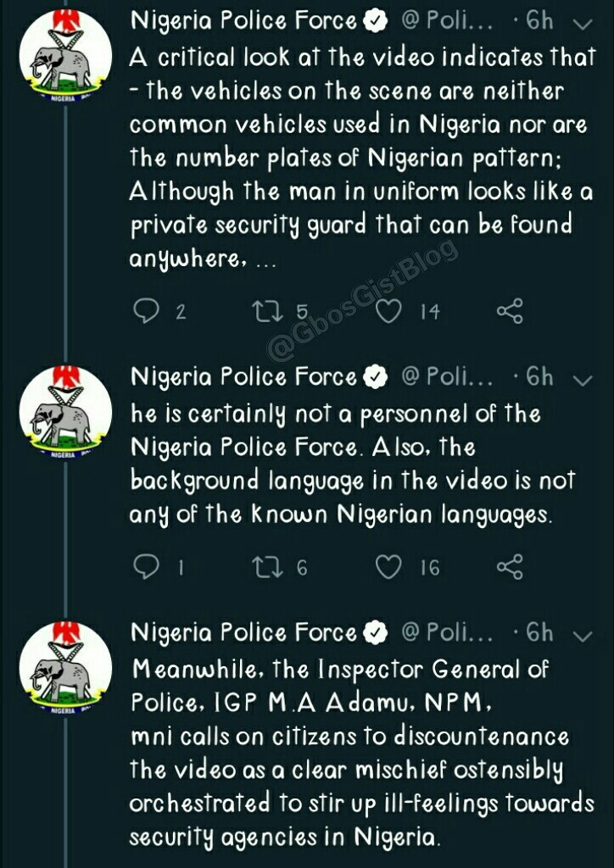Open Nigeria Police Force name on "Meanwhile" tweet
614x868 pixels.
pyautogui.click(x=243, y=632)
